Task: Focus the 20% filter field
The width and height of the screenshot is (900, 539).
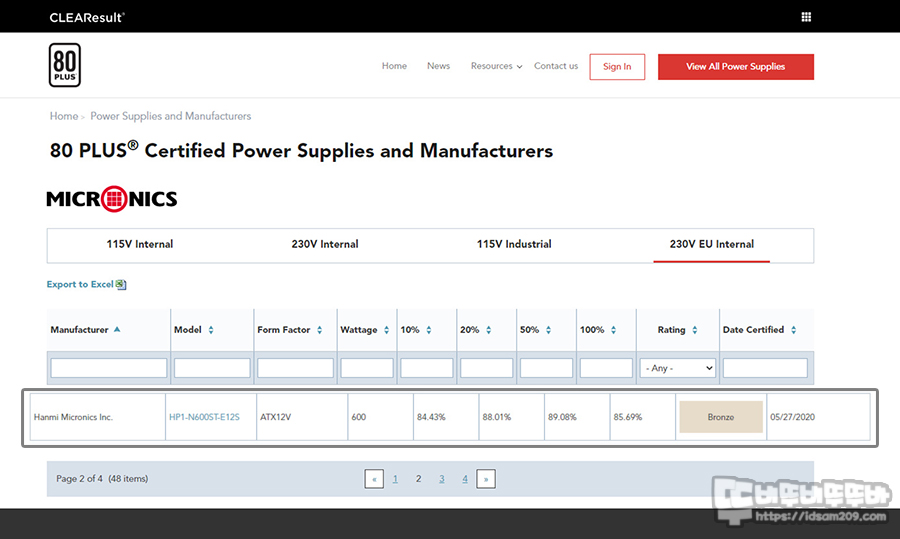Action: pos(486,368)
